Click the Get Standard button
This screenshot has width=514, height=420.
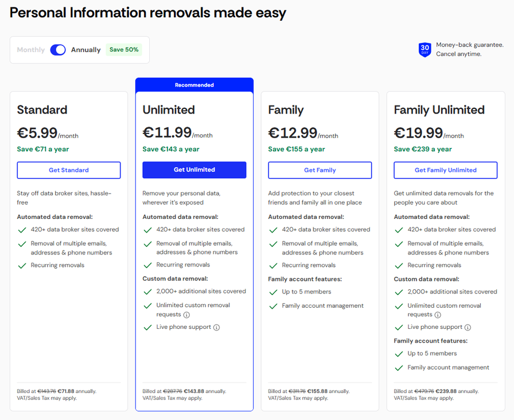[x=69, y=170]
